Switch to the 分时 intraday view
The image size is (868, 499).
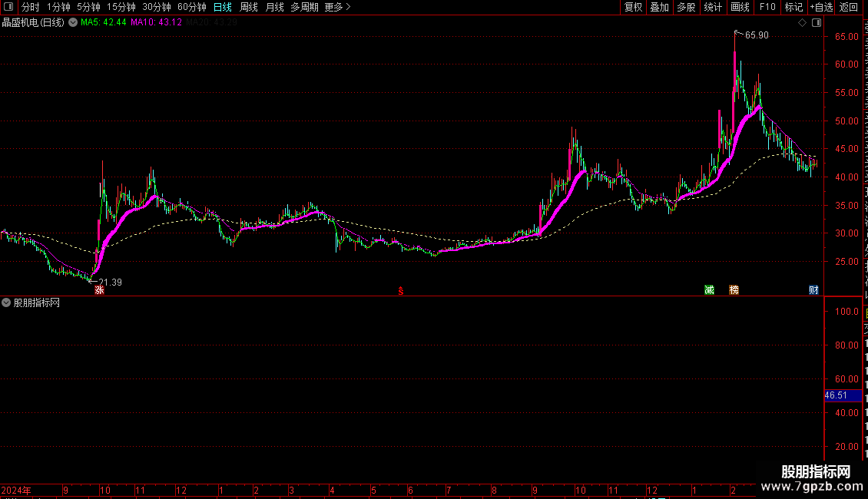coord(31,7)
